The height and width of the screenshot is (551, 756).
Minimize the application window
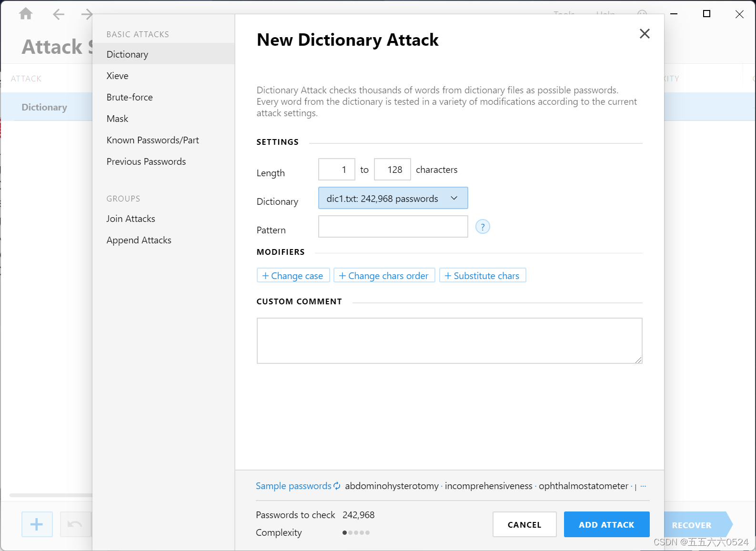[674, 14]
